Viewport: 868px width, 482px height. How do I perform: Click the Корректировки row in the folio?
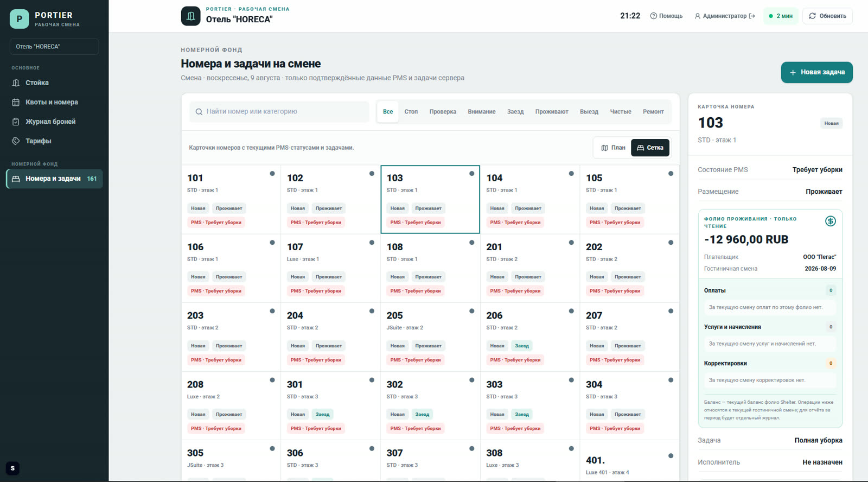click(x=770, y=363)
